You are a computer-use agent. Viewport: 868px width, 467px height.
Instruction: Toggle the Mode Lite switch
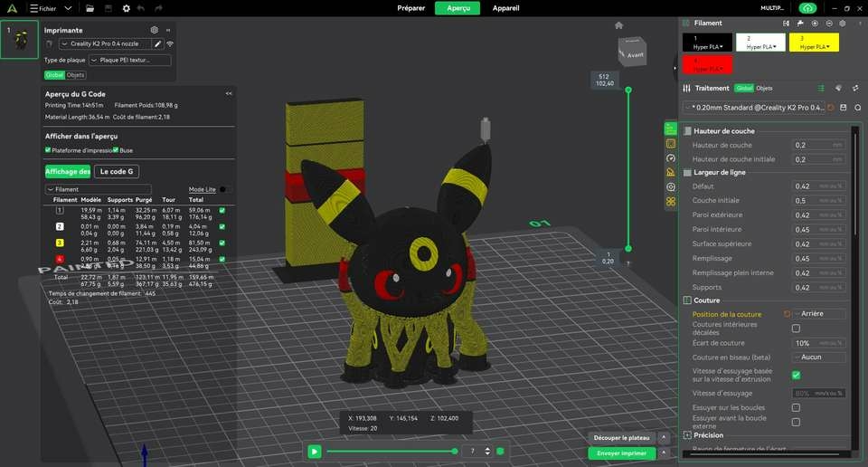coord(222,190)
